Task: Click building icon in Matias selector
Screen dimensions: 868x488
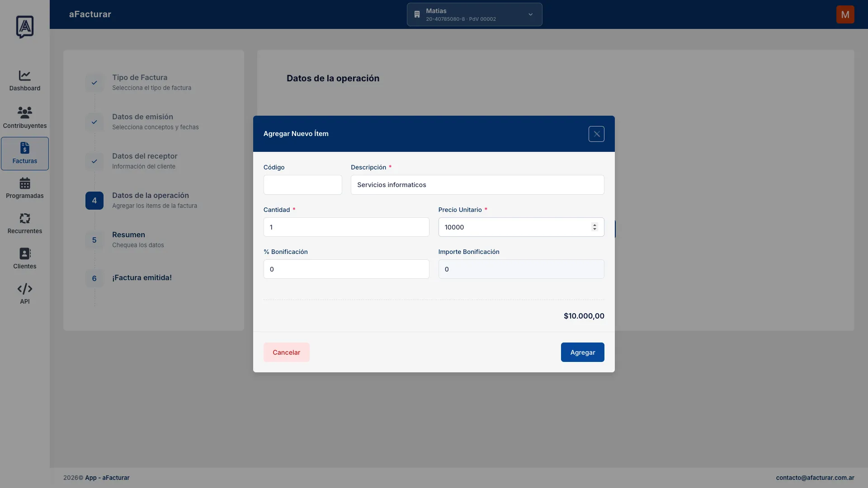Action: [x=417, y=14]
